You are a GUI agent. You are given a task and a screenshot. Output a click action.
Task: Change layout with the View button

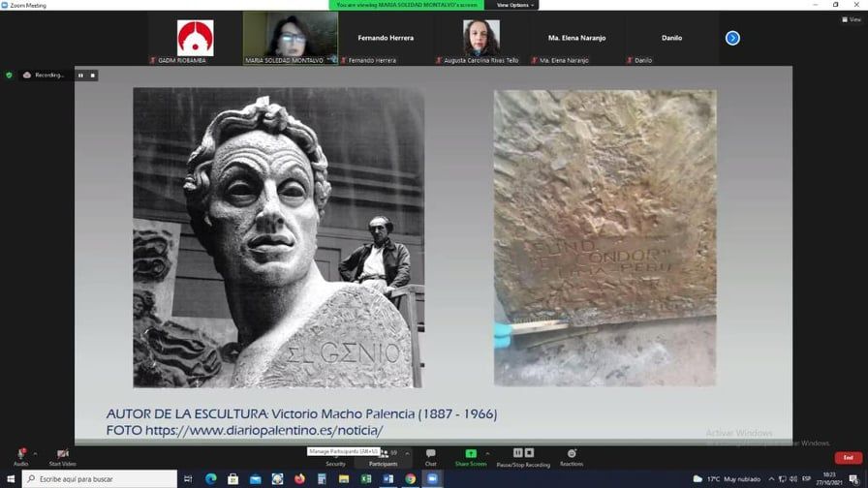pos(854,18)
